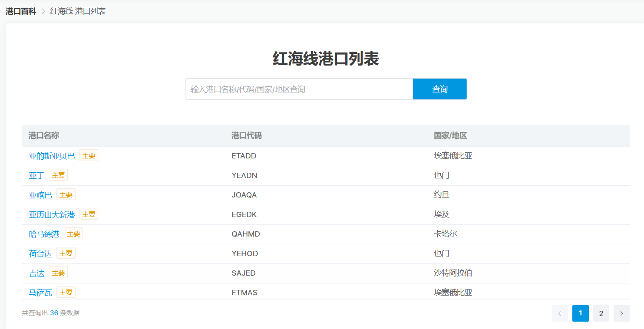Switch to page 2 of results

point(601,313)
